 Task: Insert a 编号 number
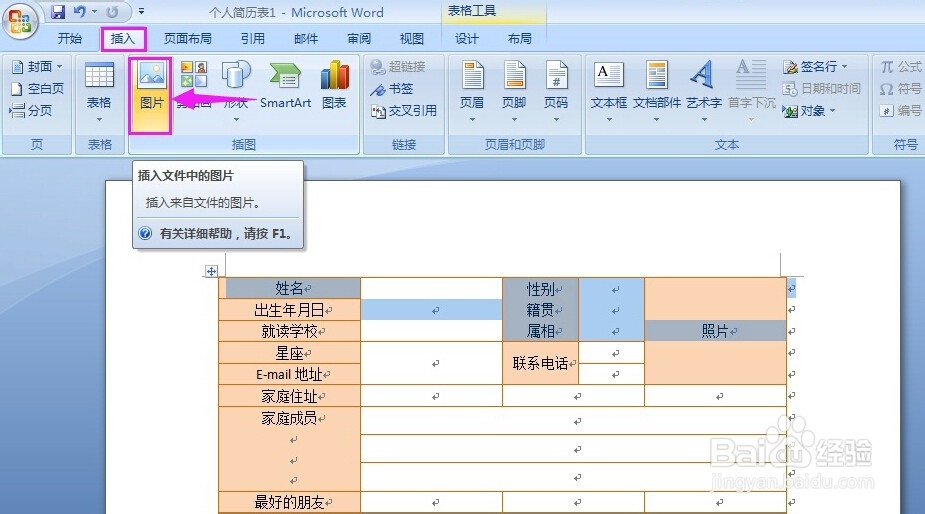coord(900,110)
